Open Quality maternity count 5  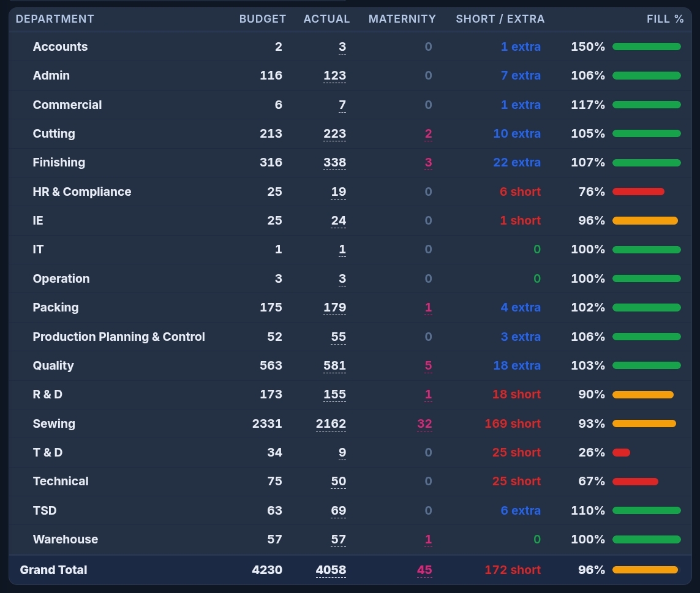[428, 365]
